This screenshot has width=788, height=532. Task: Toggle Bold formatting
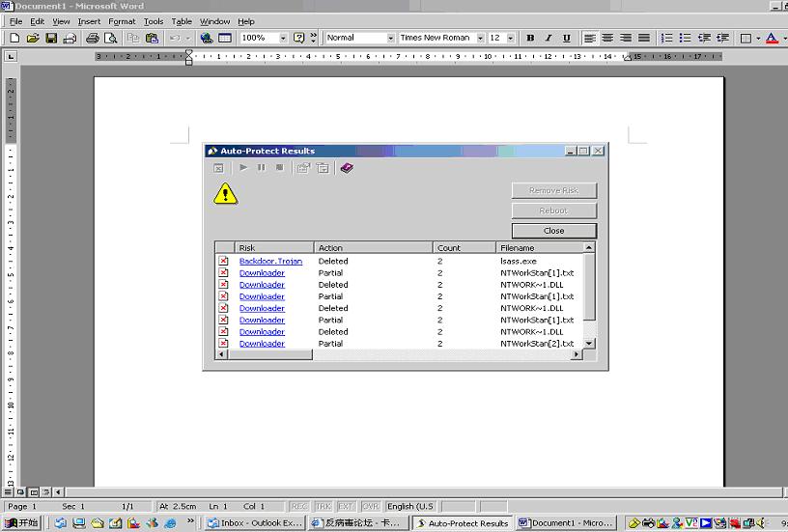point(530,39)
